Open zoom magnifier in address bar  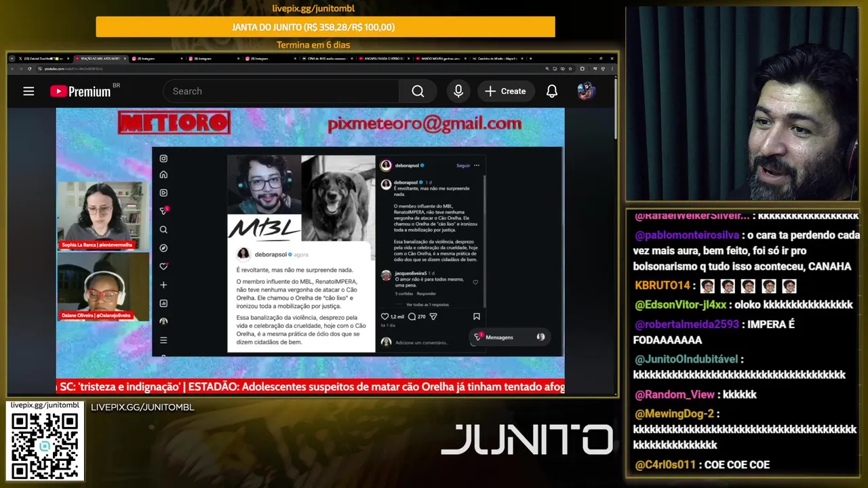(x=547, y=68)
